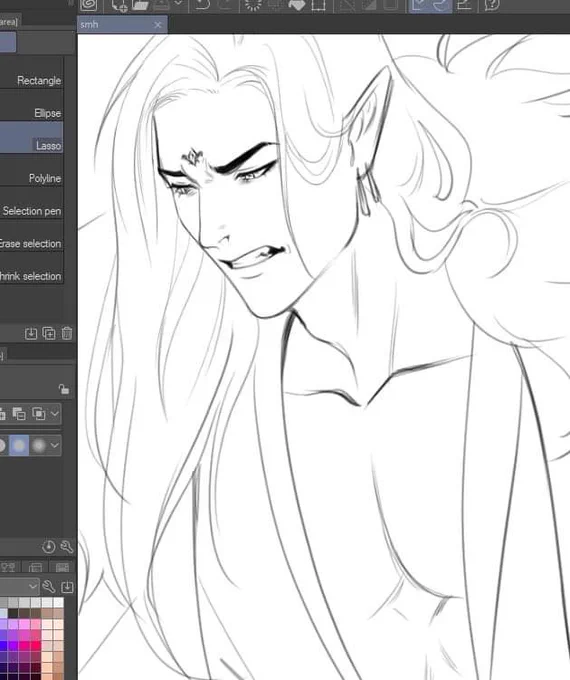Screen dimensions: 570x680
Task: Select the highlighted middle anti-aliasing level
Action: [19, 445]
